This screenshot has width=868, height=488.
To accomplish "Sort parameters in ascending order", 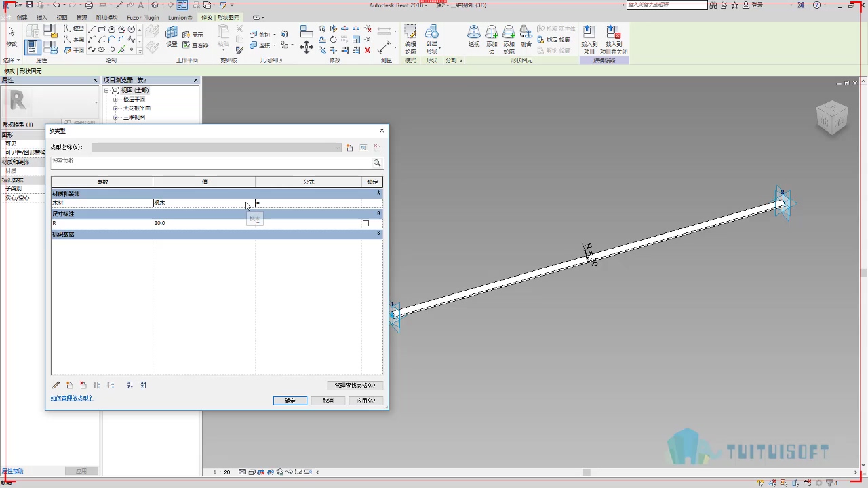I will click(130, 385).
